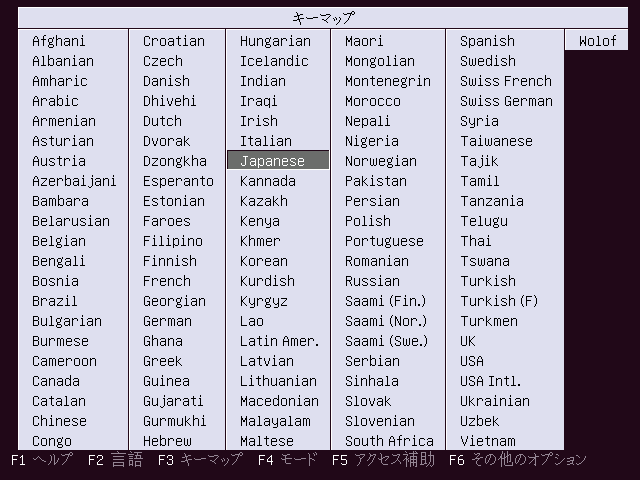This screenshot has height=480, width=640.
Task: Choose the Esperanto keymap
Action: pos(178,181)
